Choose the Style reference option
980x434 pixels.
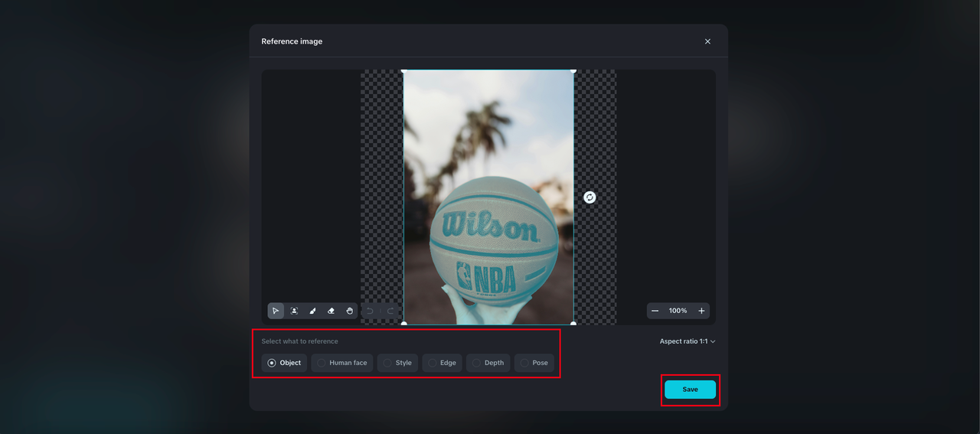tap(397, 363)
